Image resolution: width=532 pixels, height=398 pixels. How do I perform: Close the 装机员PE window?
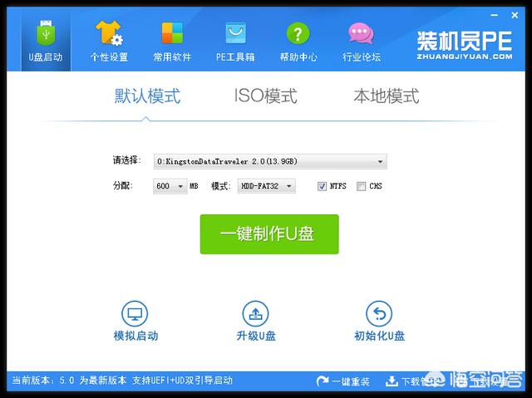[x=515, y=15]
